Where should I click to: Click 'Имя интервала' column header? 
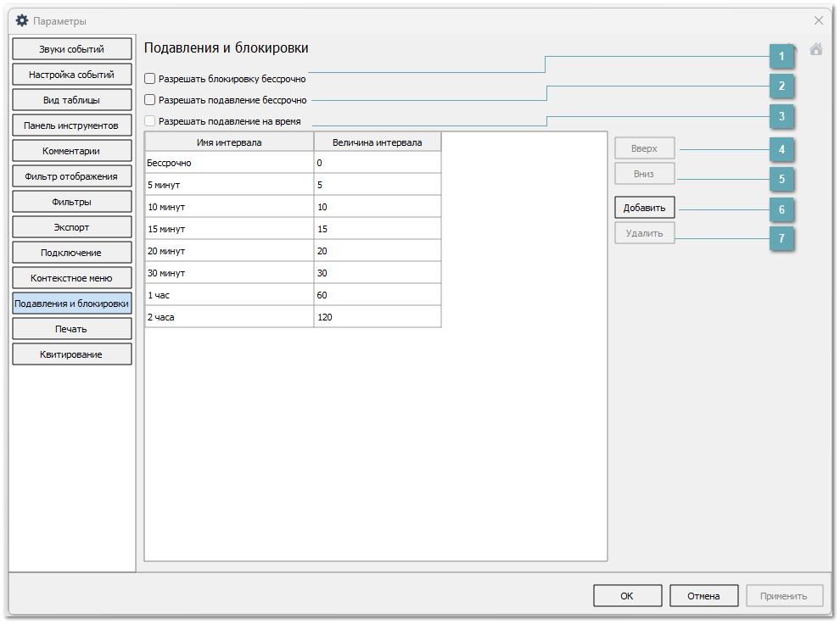click(229, 142)
